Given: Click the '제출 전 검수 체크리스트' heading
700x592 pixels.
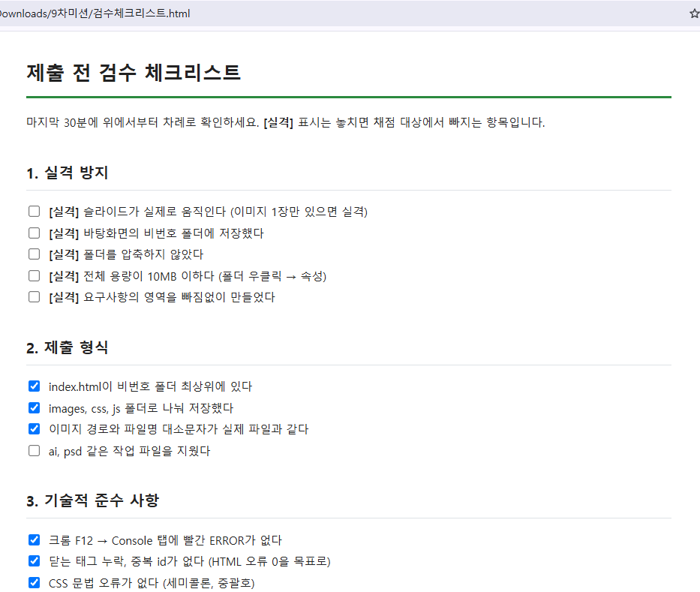Looking at the screenshot, I should pyautogui.click(x=134, y=73).
